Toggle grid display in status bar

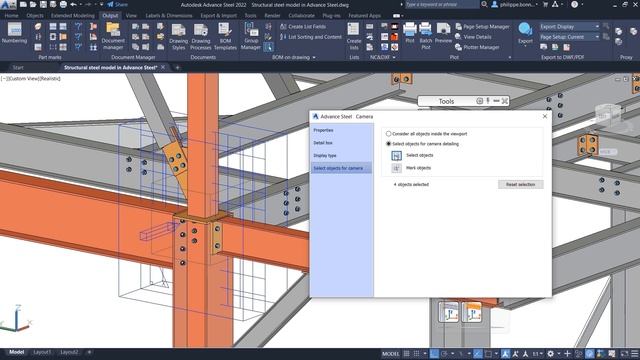[x=407, y=353]
